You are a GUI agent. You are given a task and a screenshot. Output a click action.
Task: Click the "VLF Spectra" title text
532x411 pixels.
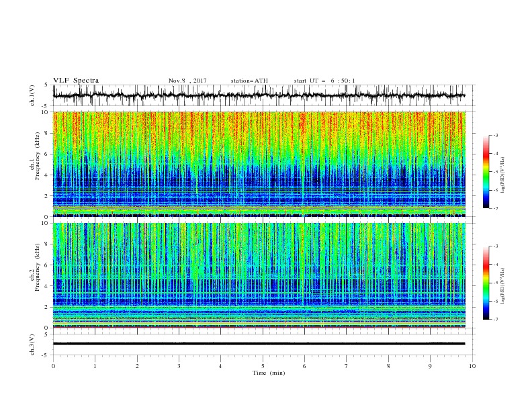(76, 81)
